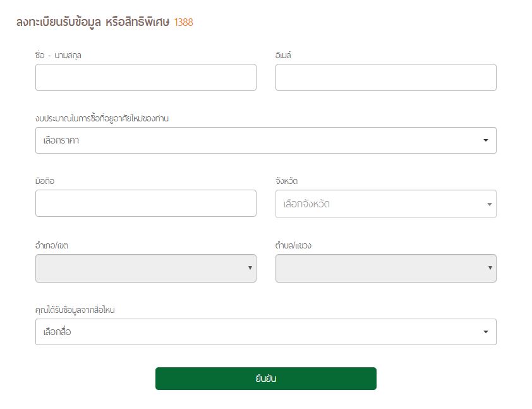Click the arrow icon on the อำเภอ/เขต dropdown

250,268
